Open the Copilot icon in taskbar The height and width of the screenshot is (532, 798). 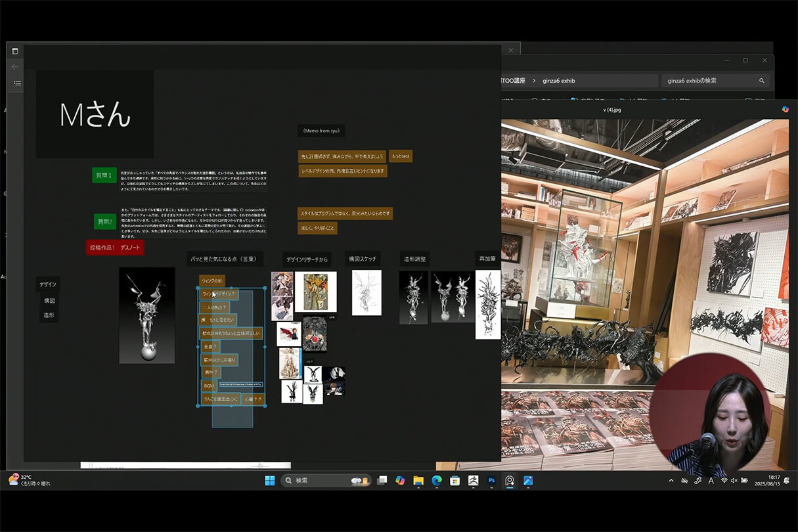click(x=400, y=481)
